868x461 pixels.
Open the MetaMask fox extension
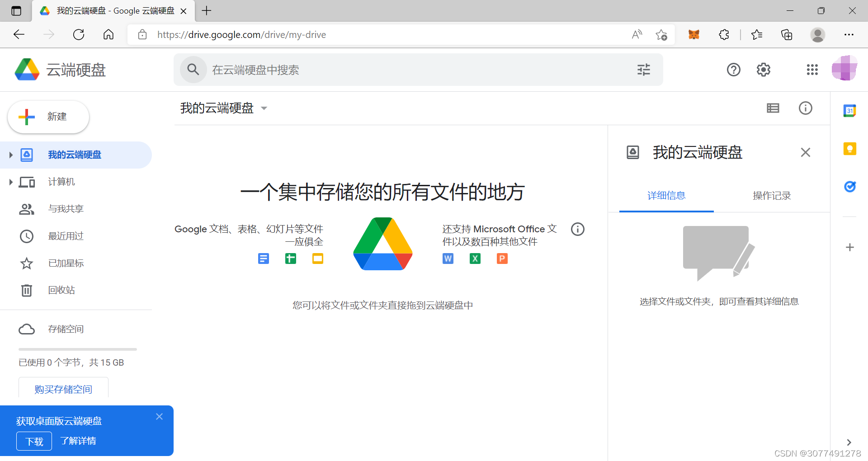click(693, 34)
